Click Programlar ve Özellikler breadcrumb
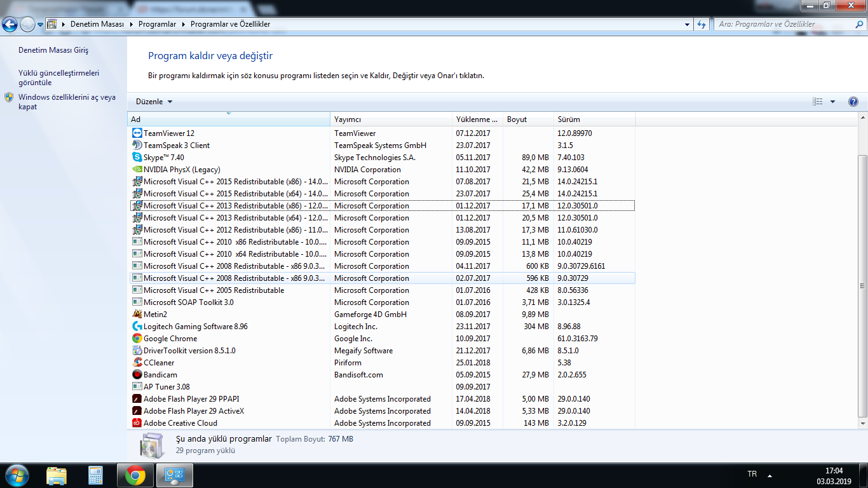Viewport: 868px width, 488px height. pos(230,24)
